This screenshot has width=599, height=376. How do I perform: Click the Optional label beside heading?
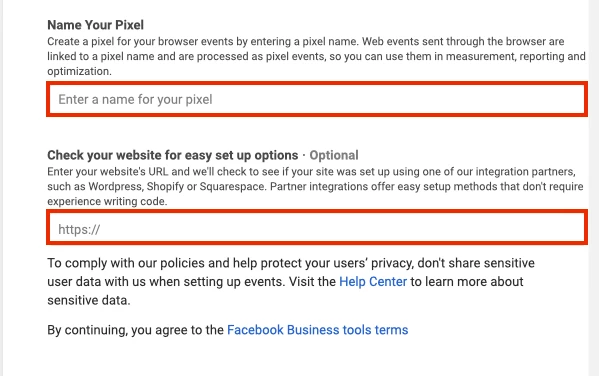tap(334, 155)
